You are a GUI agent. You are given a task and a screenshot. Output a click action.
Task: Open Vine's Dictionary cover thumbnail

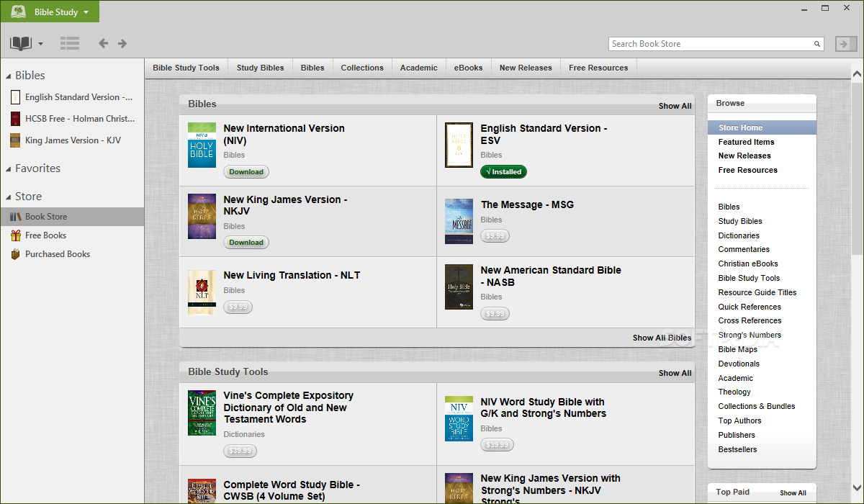[x=202, y=413]
